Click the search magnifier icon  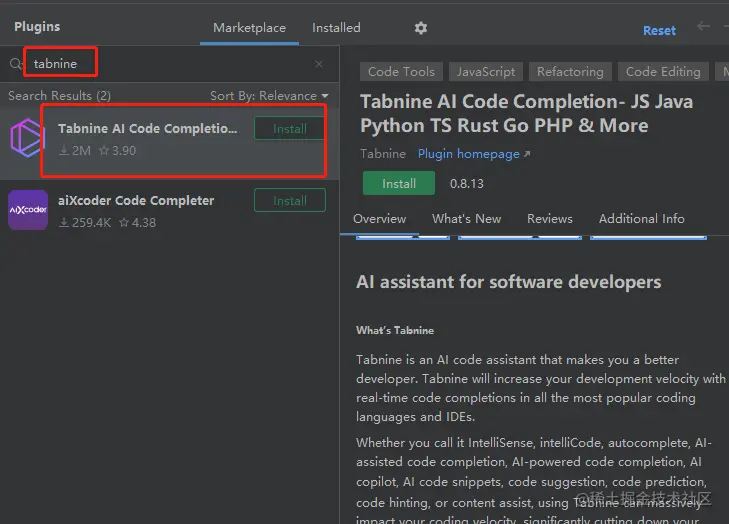point(15,64)
